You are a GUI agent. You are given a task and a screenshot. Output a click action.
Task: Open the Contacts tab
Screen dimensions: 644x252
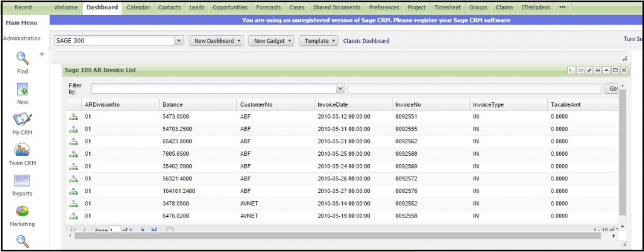[170, 8]
